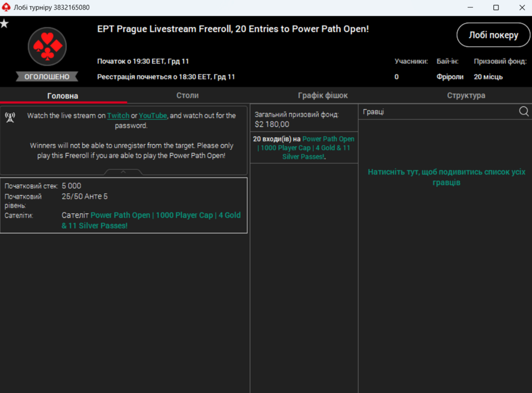
Task: Click the 'Реєстрація почнеться о 18:30 EET' text
Action: (166, 77)
